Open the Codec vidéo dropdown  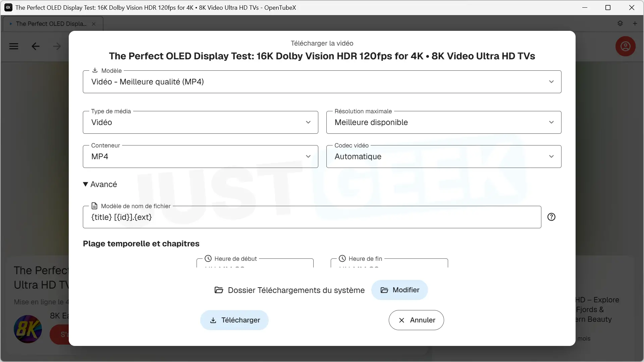pos(444,157)
